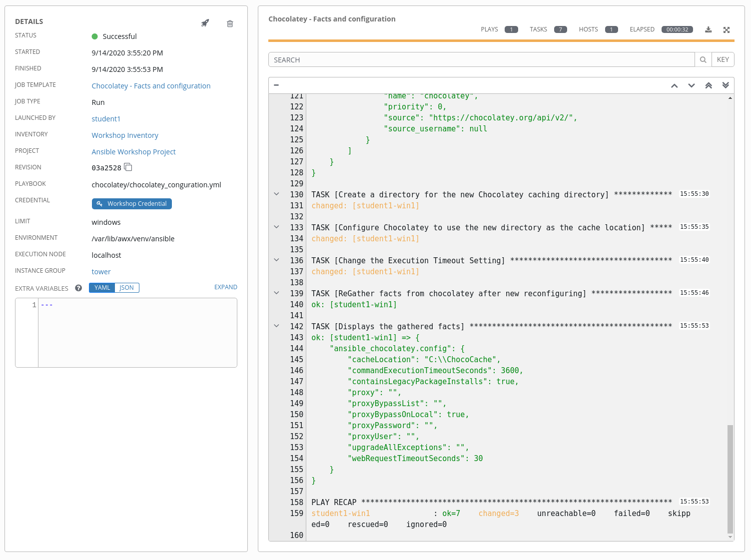This screenshot has height=560, width=751.
Task: Focus the output SEARCH field
Action: [x=482, y=59]
